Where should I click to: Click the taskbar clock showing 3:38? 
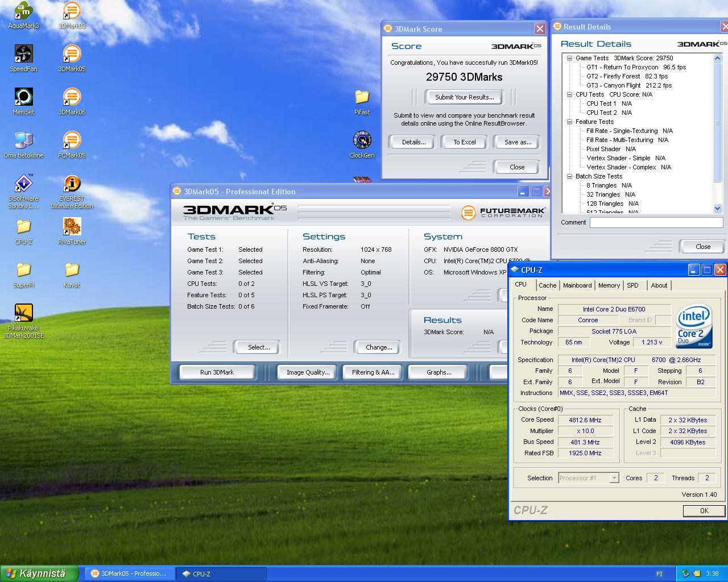pos(712,574)
